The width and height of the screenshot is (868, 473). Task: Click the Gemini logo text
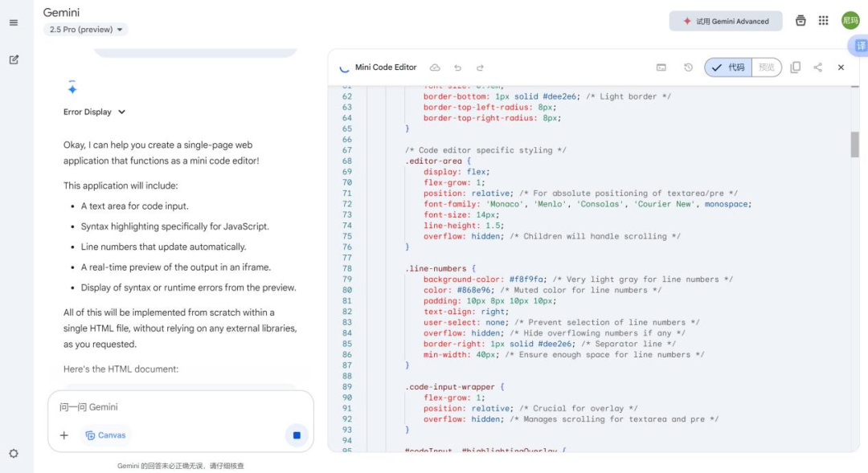(61, 12)
